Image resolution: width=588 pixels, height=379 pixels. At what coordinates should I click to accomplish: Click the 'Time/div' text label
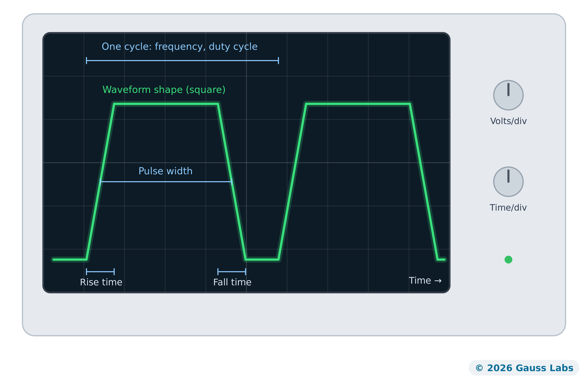pyautogui.click(x=508, y=208)
